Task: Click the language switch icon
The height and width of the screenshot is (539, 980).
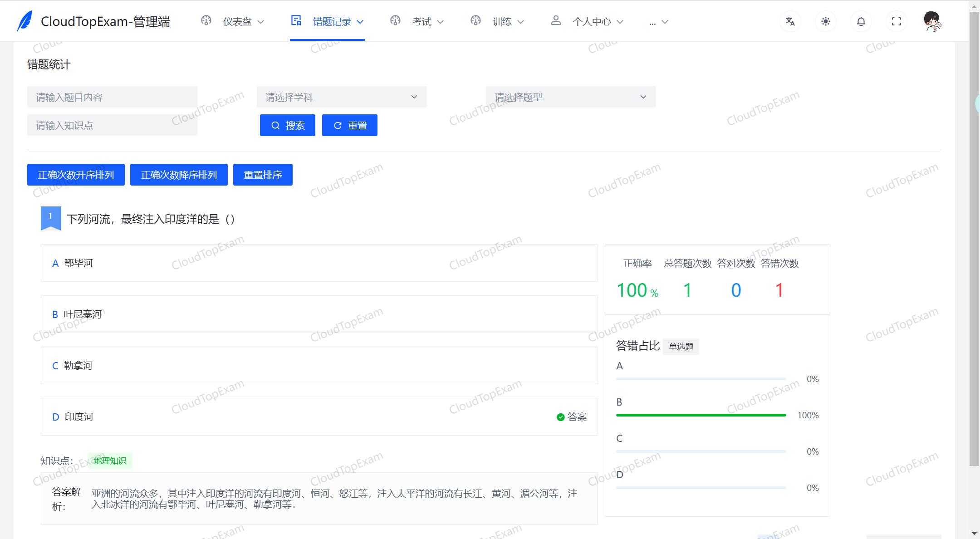Action: [x=790, y=21]
